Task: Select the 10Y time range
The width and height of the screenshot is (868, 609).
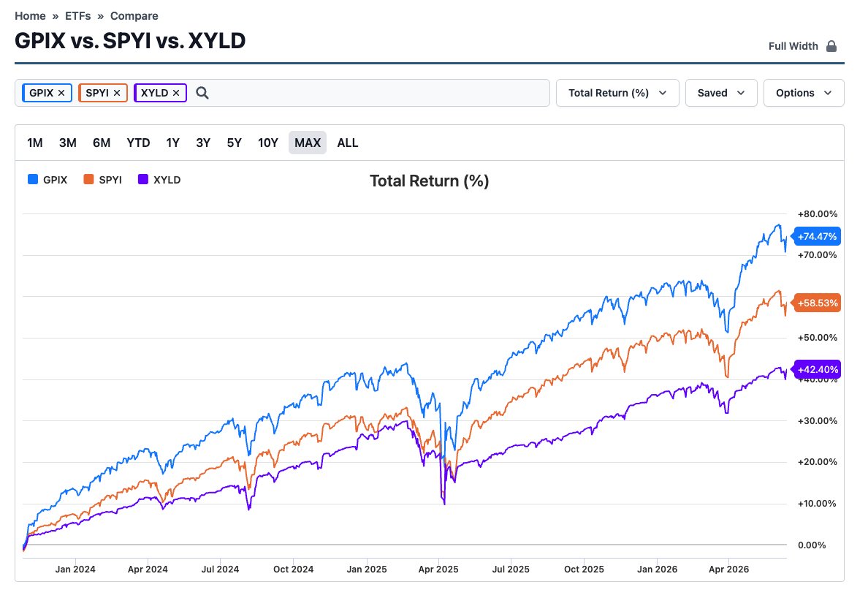Action: (x=268, y=143)
